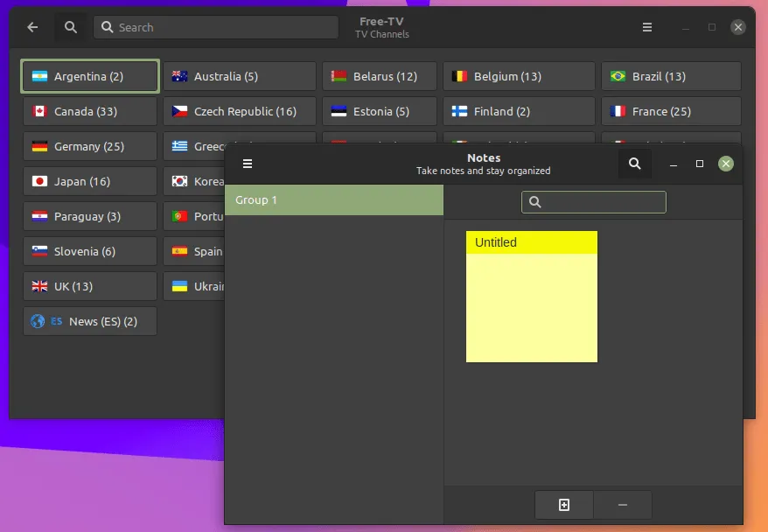Open the News (ES) (2) category

pos(90,321)
